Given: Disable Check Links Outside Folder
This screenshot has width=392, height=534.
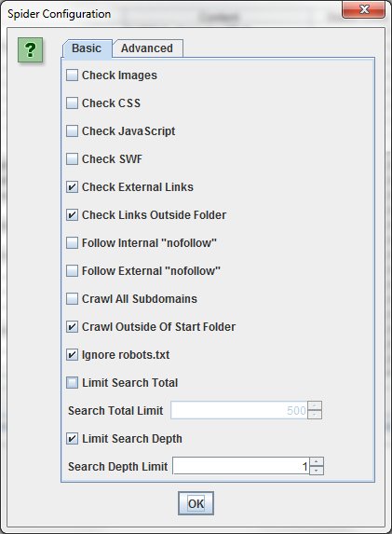Looking at the screenshot, I should point(72,215).
